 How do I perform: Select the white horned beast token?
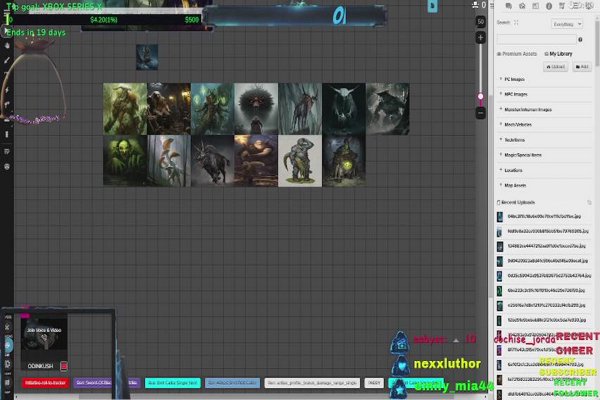point(344,109)
